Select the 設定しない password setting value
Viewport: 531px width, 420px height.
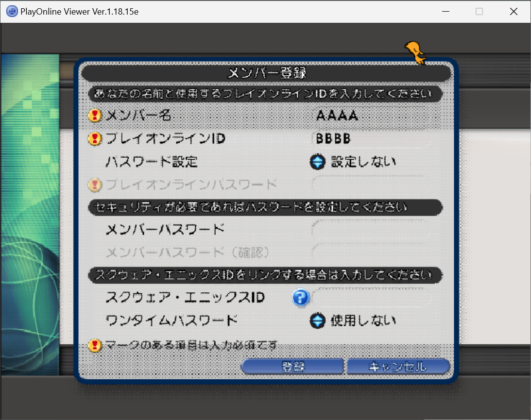(x=363, y=162)
